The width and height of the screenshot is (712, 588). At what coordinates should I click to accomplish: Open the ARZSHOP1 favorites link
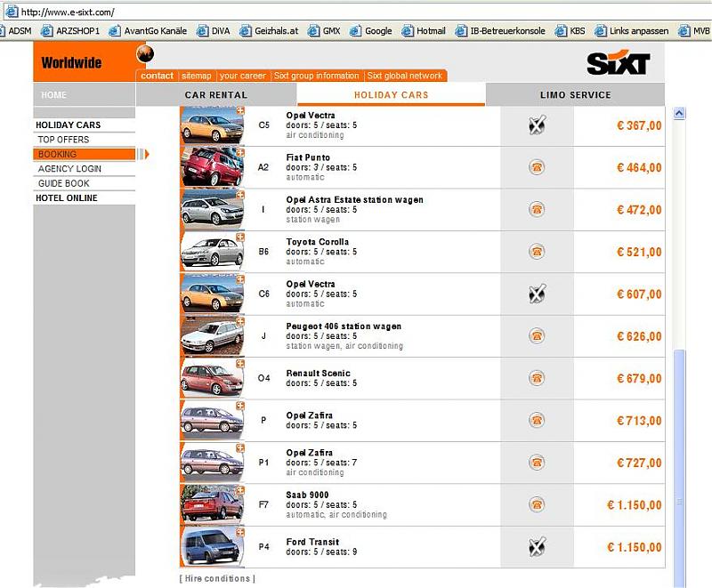click(70, 31)
